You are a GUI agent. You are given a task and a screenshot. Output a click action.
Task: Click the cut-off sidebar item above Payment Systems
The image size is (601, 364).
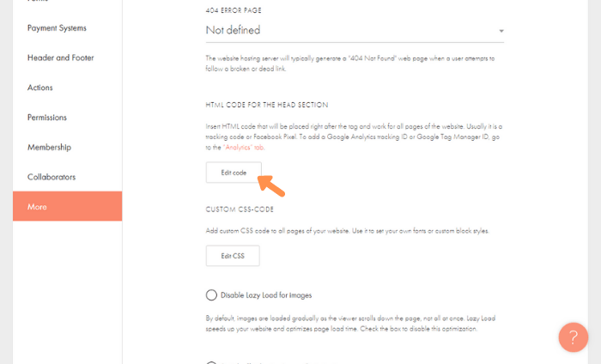38,1
